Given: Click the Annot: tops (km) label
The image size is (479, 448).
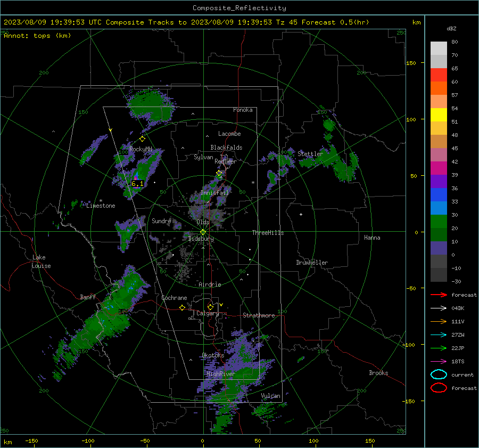Looking at the screenshot, I should pos(37,36).
